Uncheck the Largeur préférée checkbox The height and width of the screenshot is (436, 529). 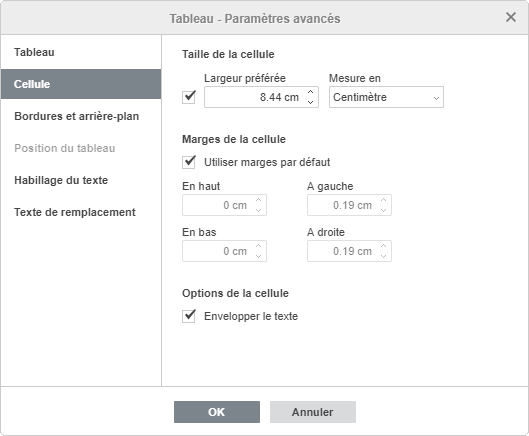[189, 97]
